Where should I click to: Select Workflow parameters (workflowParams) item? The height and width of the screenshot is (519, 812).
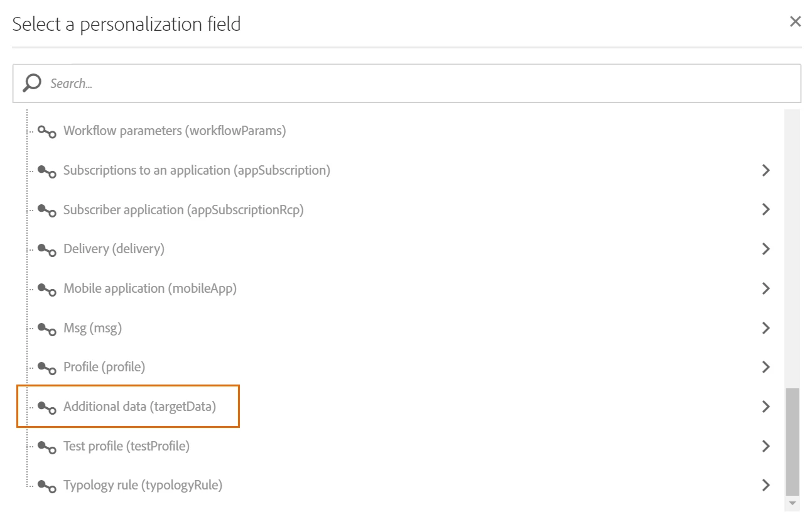coord(175,131)
